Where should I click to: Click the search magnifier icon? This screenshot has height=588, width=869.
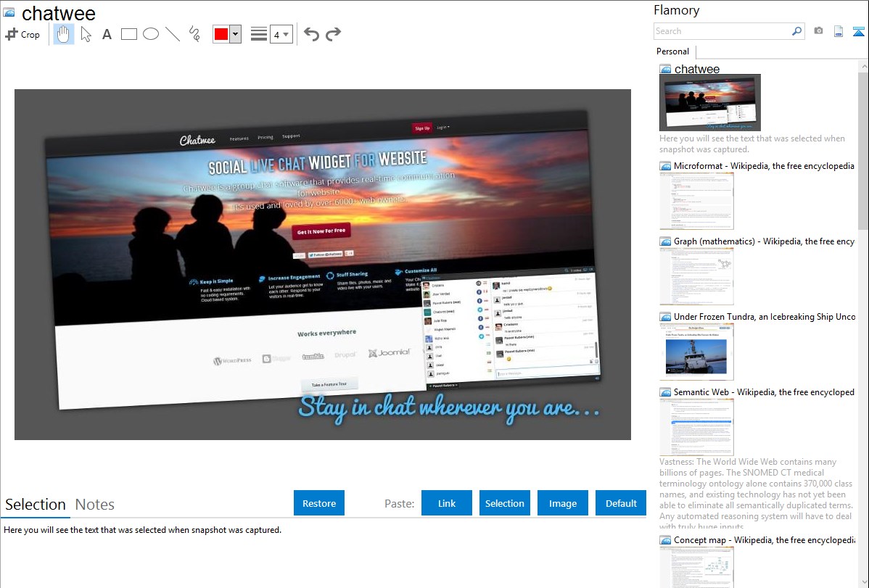796,31
